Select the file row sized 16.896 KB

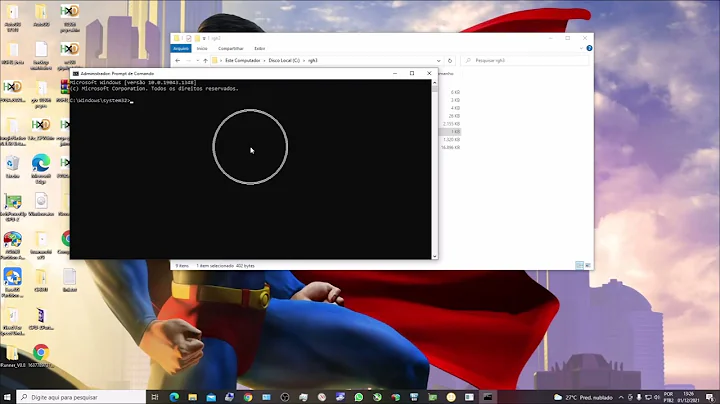450,147
